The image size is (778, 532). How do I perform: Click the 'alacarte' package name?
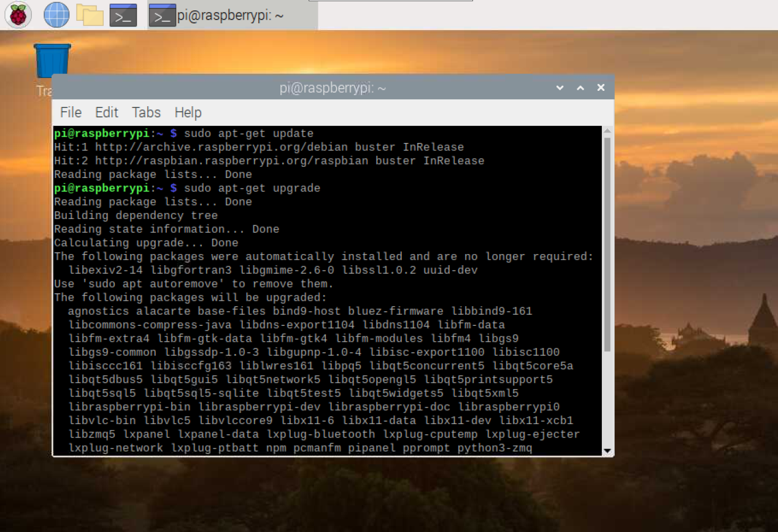[x=163, y=311]
